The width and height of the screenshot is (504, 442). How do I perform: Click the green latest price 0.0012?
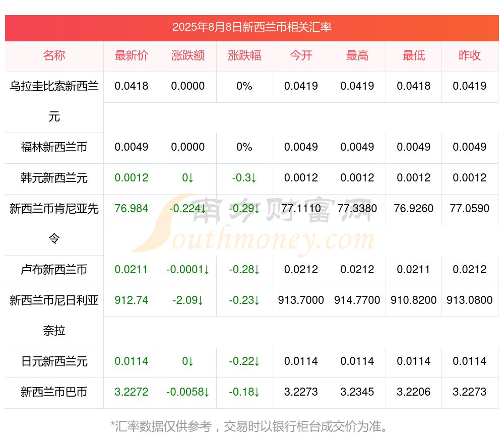(x=131, y=177)
